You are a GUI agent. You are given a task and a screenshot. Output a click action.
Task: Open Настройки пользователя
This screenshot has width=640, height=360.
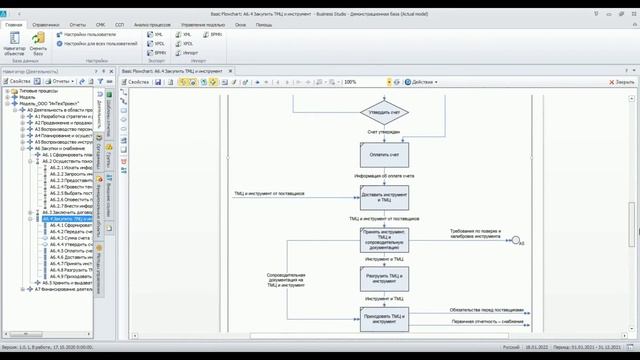pyautogui.click(x=86, y=34)
